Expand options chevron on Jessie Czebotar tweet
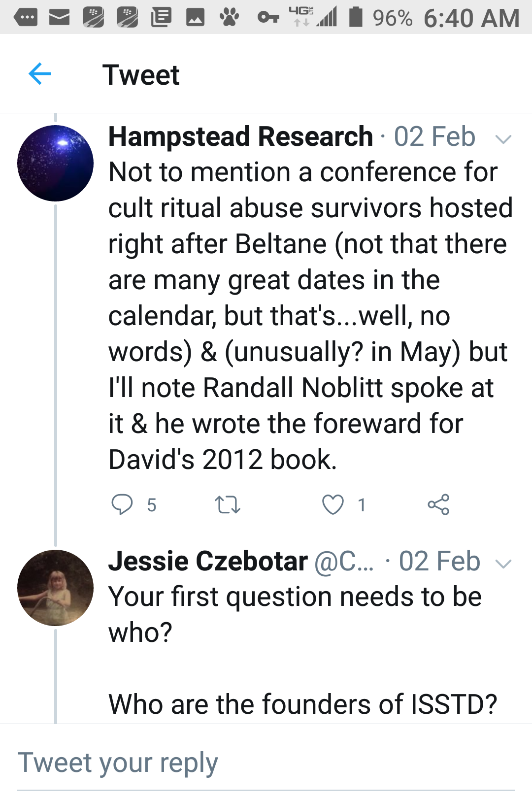 (x=503, y=564)
